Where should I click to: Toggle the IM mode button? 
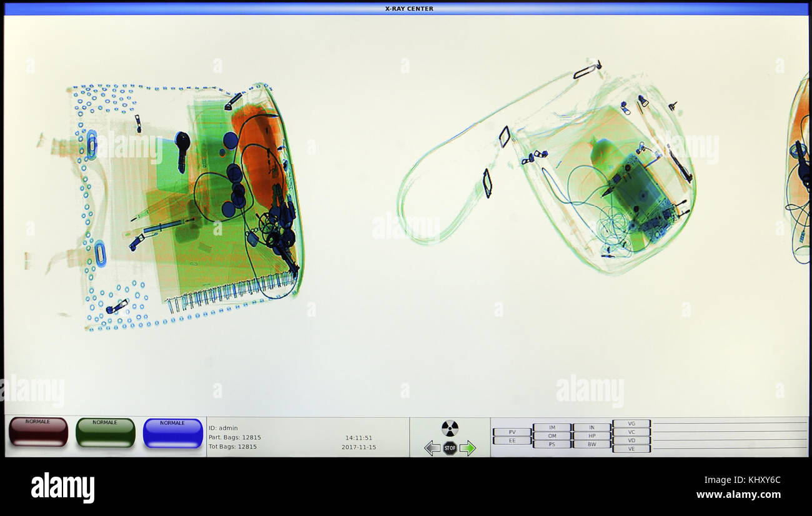point(552,427)
